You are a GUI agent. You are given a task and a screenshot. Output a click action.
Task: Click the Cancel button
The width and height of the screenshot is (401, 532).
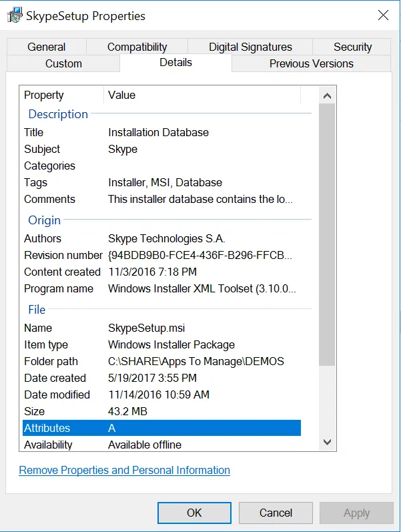pos(276,513)
